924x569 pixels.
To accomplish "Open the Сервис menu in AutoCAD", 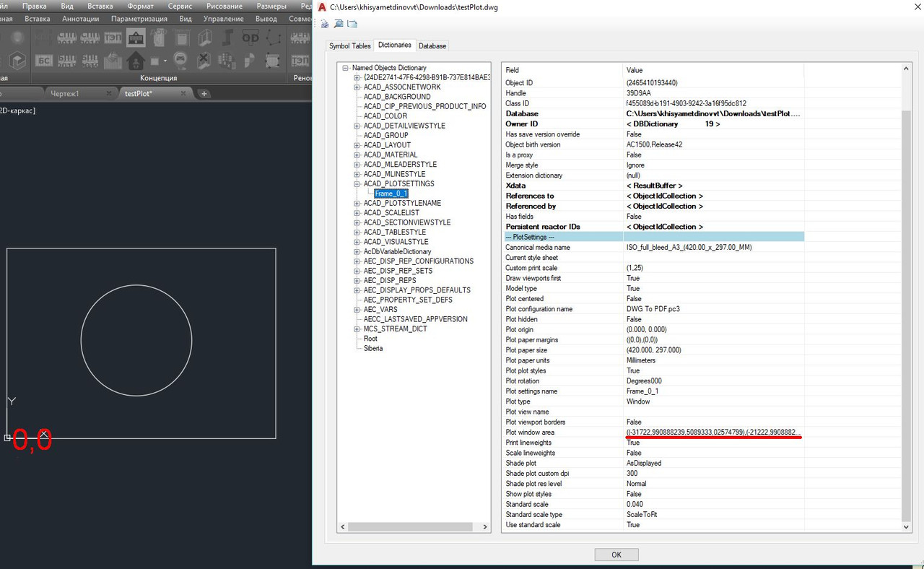I will coord(180,6).
